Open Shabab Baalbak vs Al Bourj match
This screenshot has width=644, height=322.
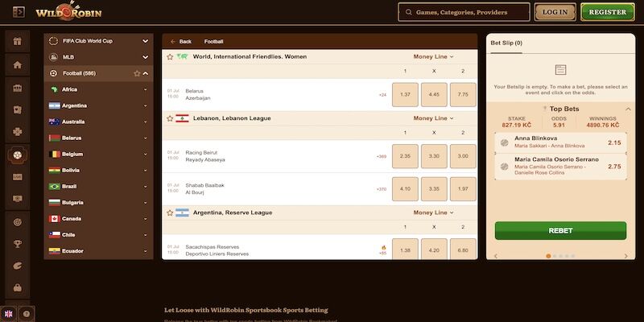205,189
